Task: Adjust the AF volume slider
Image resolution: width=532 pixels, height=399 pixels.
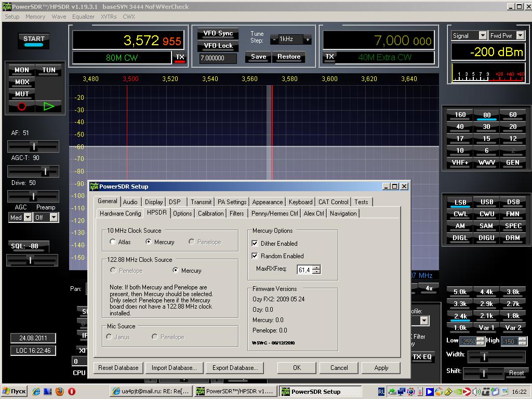Action: click(33, 147)
